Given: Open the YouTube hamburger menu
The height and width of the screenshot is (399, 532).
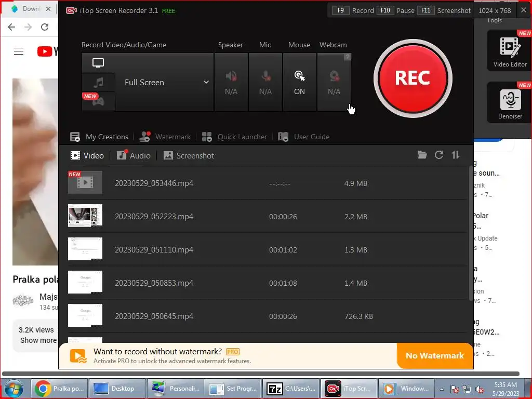Looking at the screenshot, I should click(x=19, y=51).
